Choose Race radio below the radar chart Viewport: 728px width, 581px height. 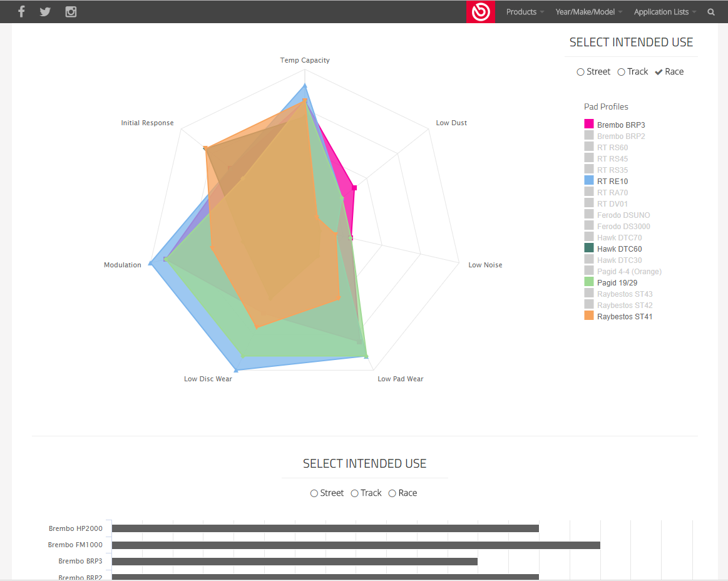392,493
